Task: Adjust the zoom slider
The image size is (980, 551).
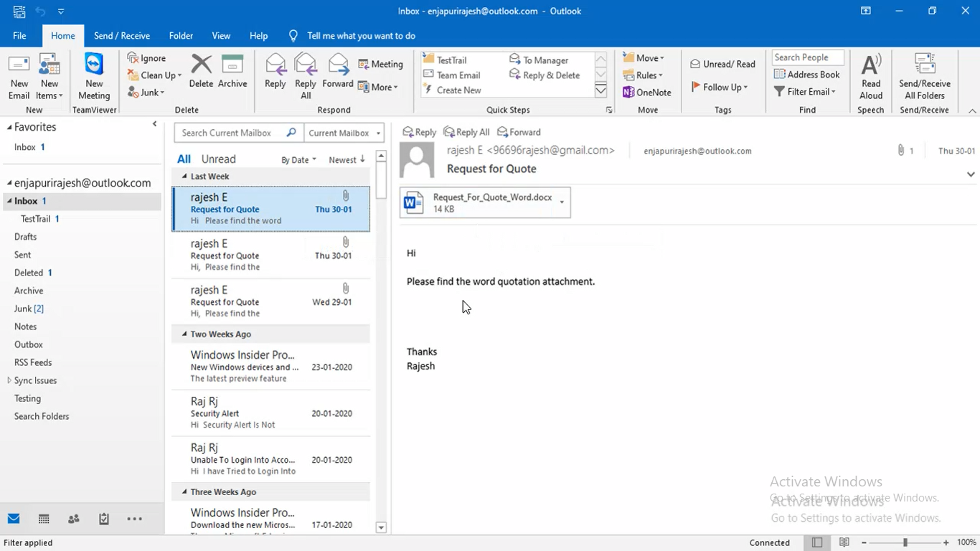Action: [905, 542]
